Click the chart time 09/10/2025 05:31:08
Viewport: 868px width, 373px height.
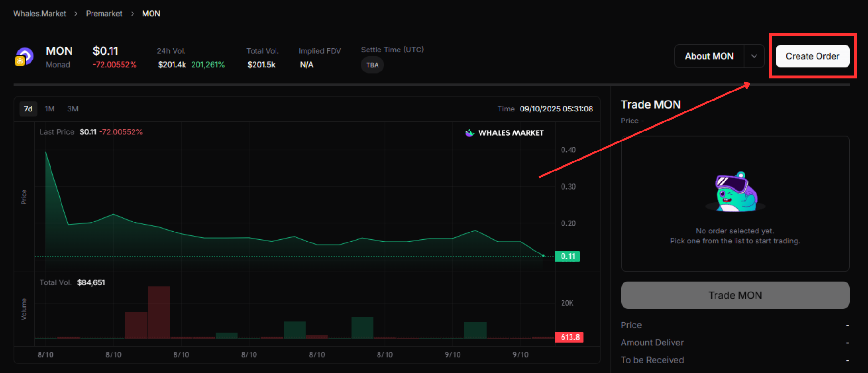tap(556, 109)
